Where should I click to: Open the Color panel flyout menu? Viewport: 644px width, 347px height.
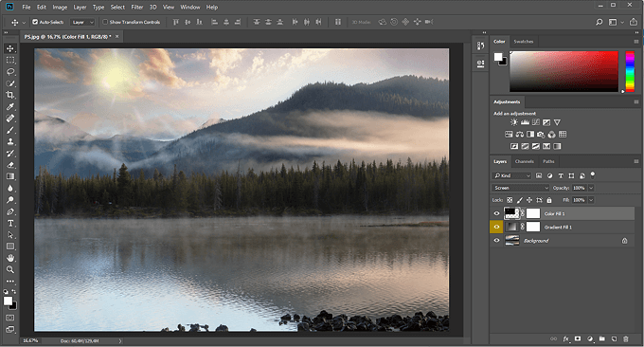click(x=636, y=42)
